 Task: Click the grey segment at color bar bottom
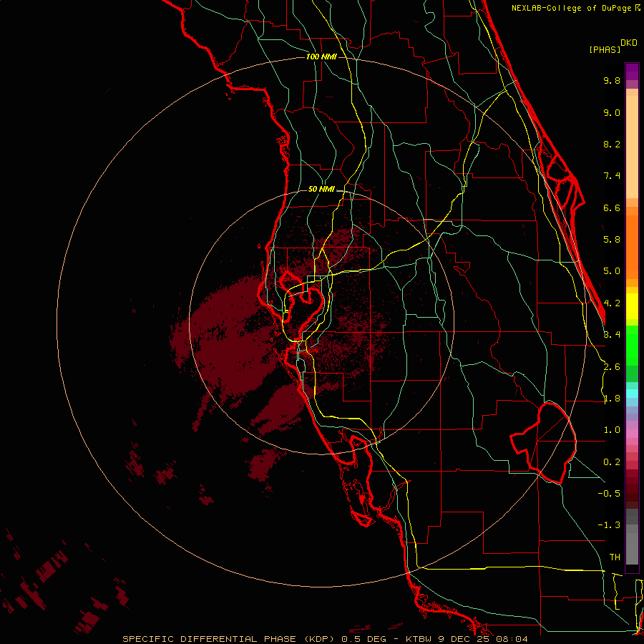coord(632,548)
